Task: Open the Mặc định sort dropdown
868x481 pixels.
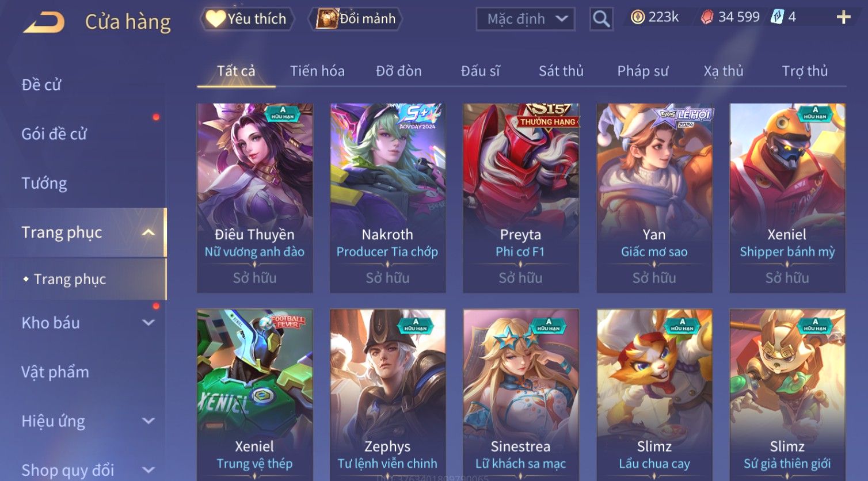Action: (526, 19)
